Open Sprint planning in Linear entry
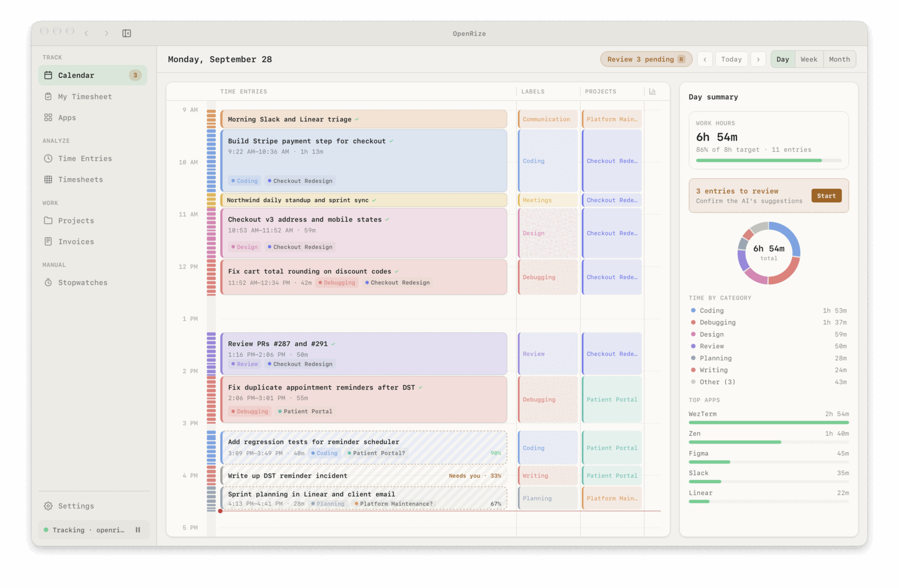The width and height of the screenshot is (899, 588). 364,498
